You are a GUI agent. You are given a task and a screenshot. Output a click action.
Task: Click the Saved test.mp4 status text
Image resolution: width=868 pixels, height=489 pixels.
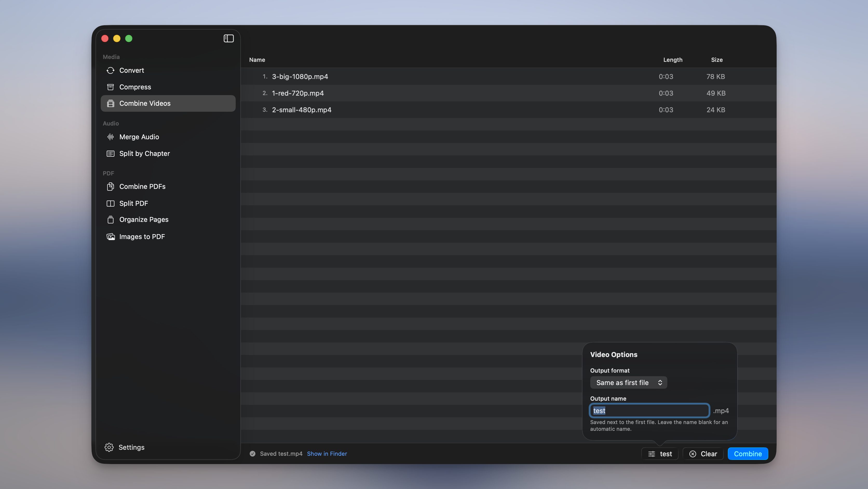pyautogui.click(x=281, y=454)
